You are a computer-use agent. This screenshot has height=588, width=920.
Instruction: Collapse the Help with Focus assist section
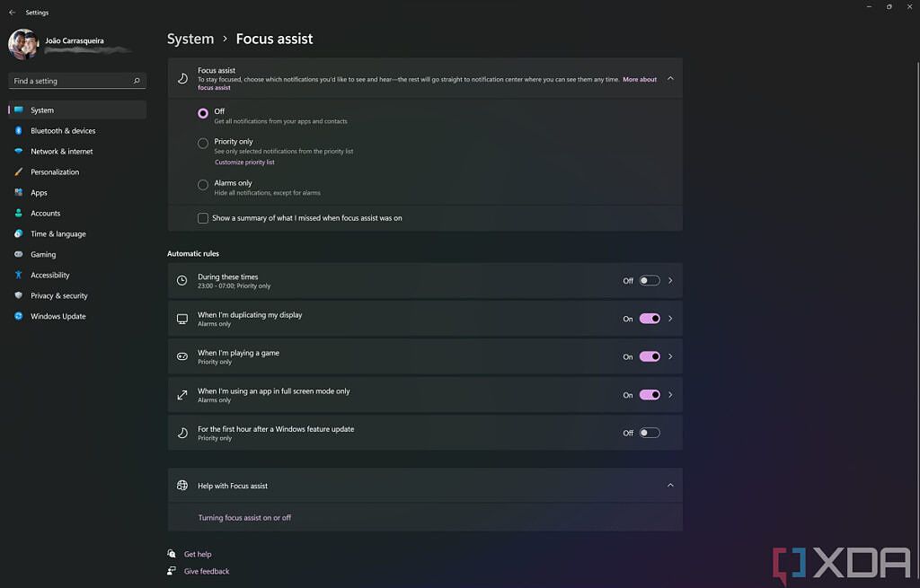click(x=670, y=485)
